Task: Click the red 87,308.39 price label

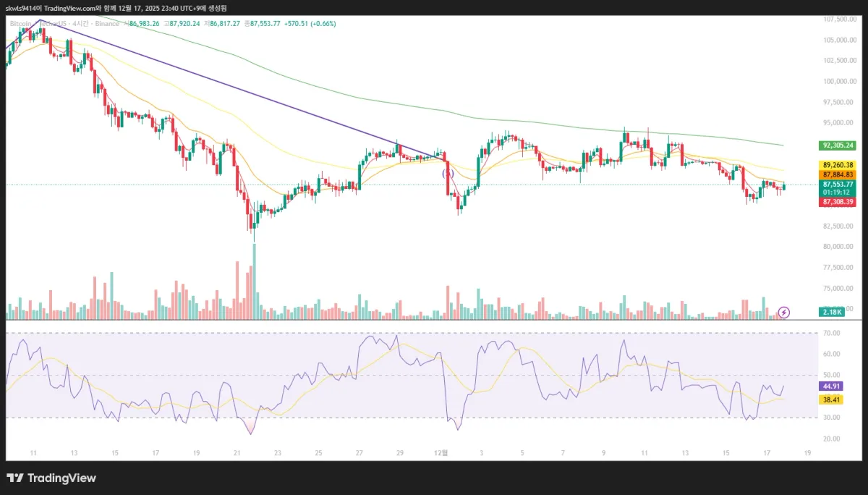Action: pos(838,202)
